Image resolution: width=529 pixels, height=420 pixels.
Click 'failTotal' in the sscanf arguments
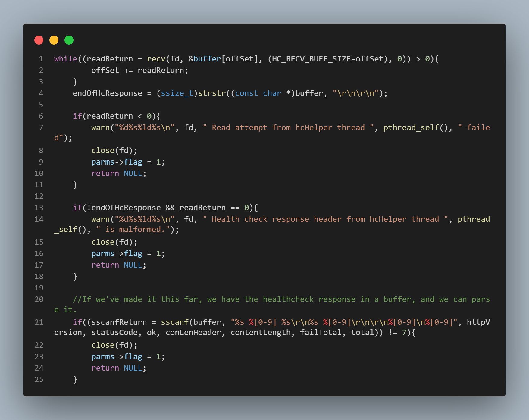coord(321,332)
